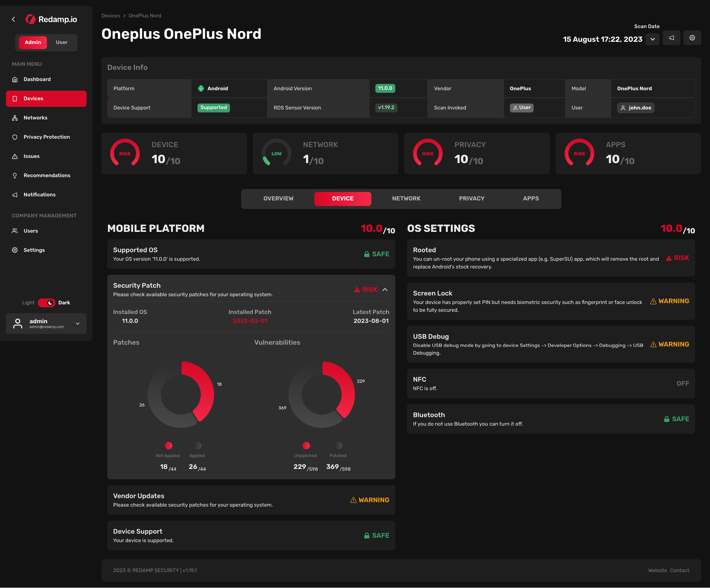Drag the risk score circular indicator

tap(124, 153)
